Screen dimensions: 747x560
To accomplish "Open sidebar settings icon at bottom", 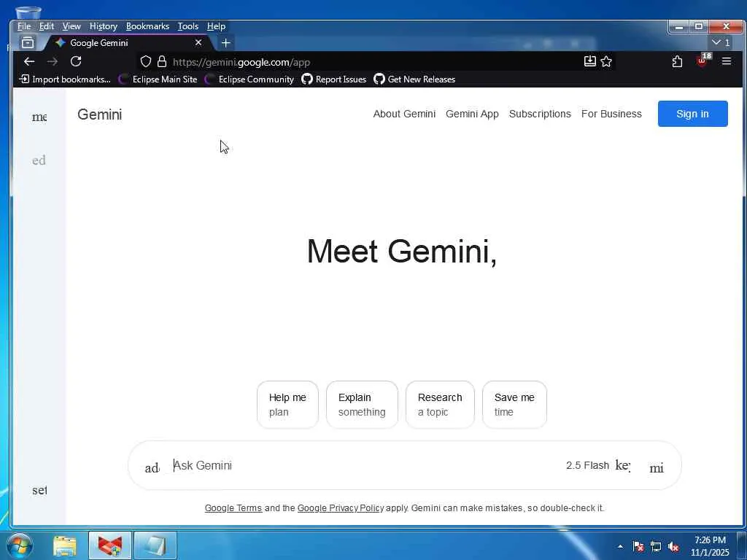I will tap(39, 490).
